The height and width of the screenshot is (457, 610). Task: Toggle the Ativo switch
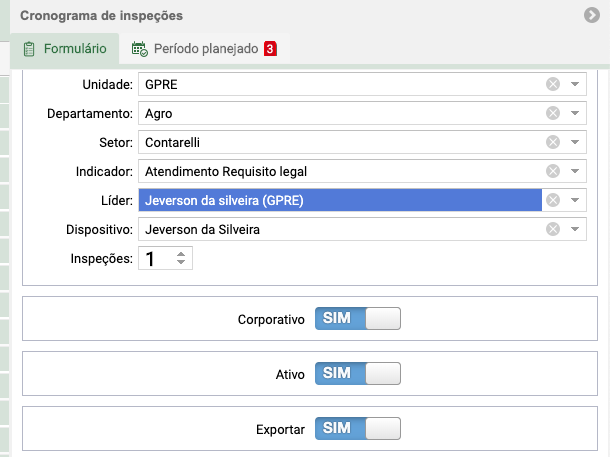[x=358, y=373]
